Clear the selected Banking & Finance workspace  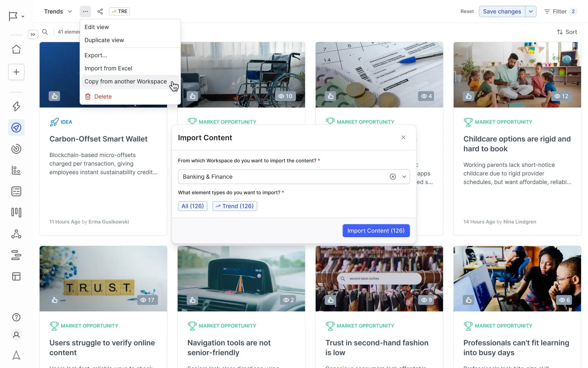point(393,177)
